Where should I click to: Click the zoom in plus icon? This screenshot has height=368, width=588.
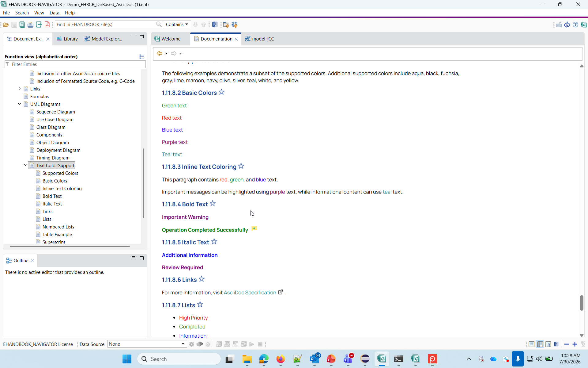pos(575,344)
